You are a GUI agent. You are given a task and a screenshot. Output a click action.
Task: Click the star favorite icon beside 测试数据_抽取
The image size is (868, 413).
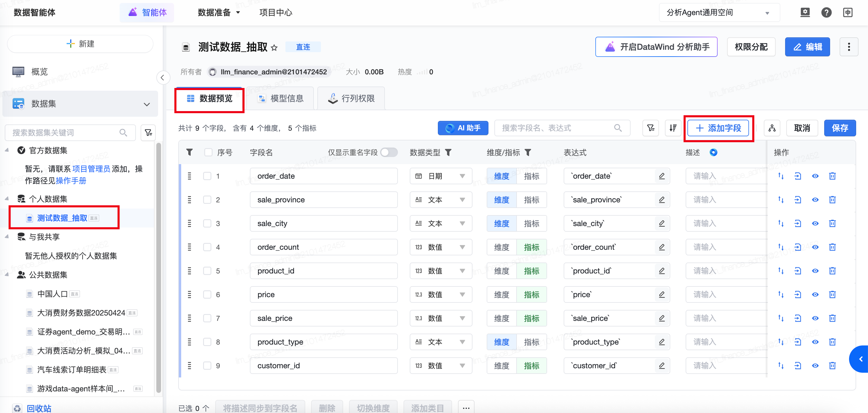click(x=274, y=47)
